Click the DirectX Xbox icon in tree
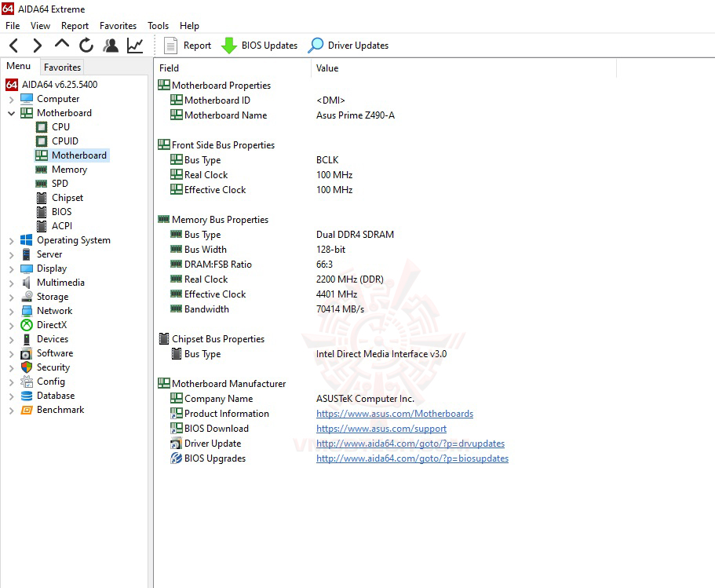Screen dimensions: 715x588 (27, 325)
